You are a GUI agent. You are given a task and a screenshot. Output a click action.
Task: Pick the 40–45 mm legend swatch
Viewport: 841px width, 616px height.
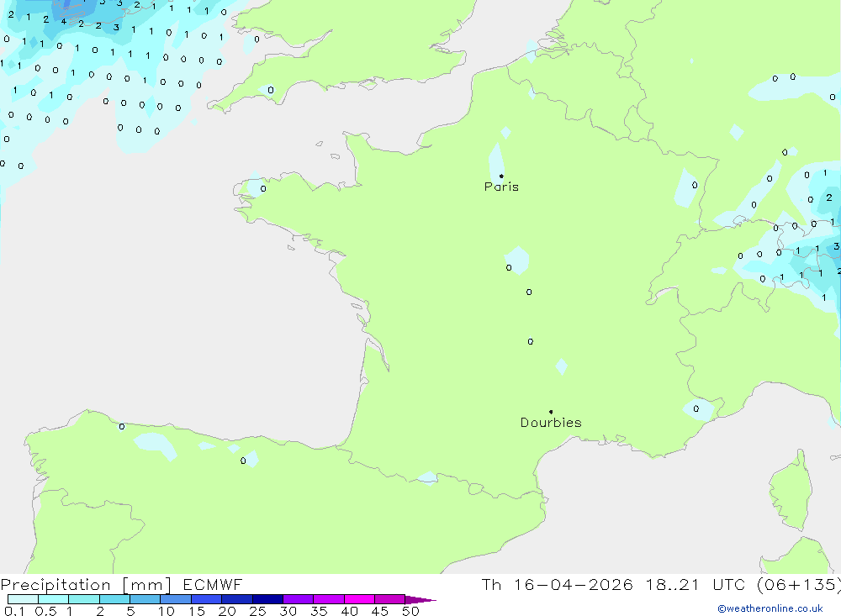359,599
